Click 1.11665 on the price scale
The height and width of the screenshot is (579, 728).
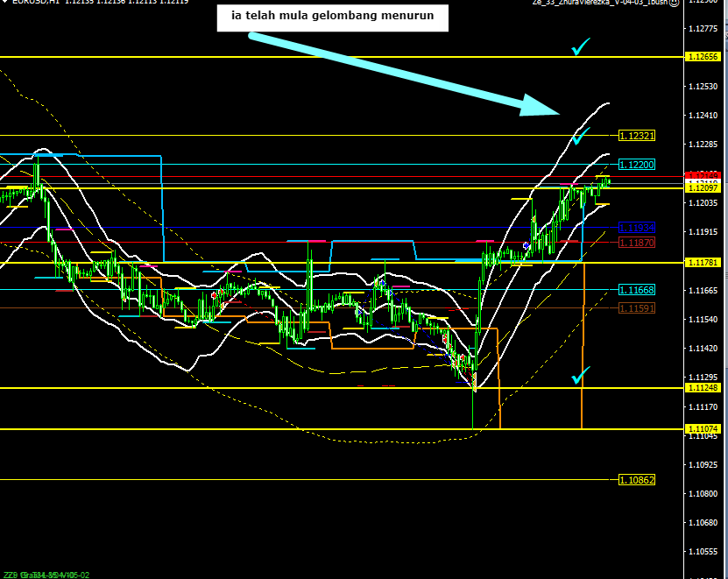703,291
